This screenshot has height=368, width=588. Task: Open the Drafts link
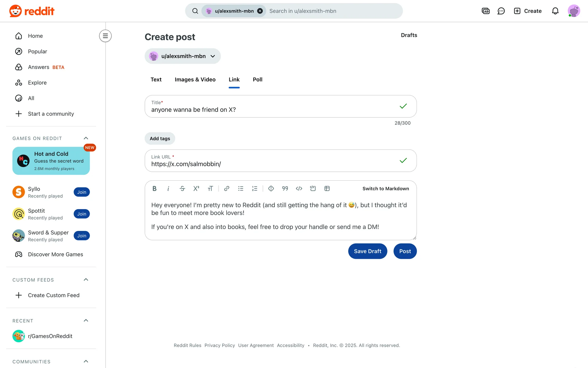(x=409, y=35)
